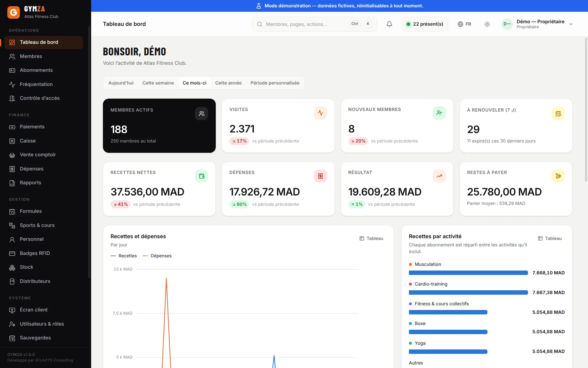Open the notifications bell

coord(389,24)
